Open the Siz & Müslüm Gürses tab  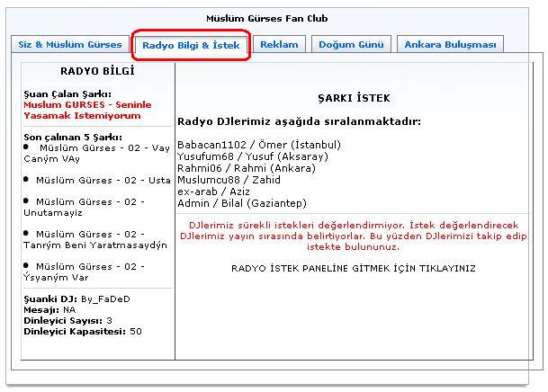(x=70, y=44)
